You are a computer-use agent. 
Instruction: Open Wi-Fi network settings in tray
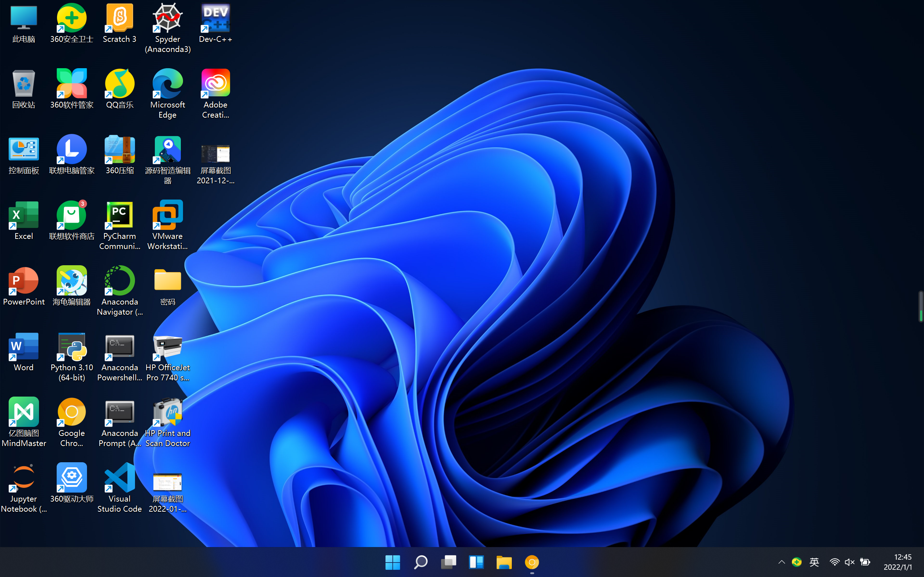coord(834,562)
